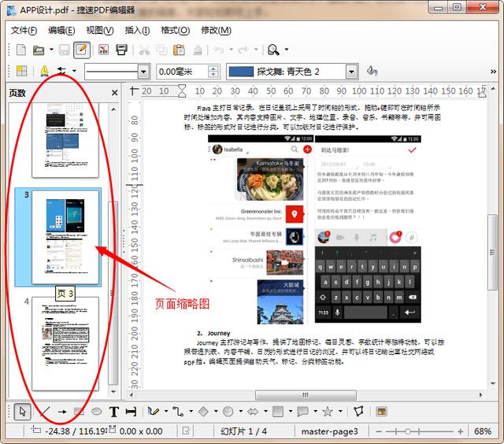Click the highlighter line icon
Image resolution: width=504 pixels, height=444 pixels.
click(x=44, y=71)
